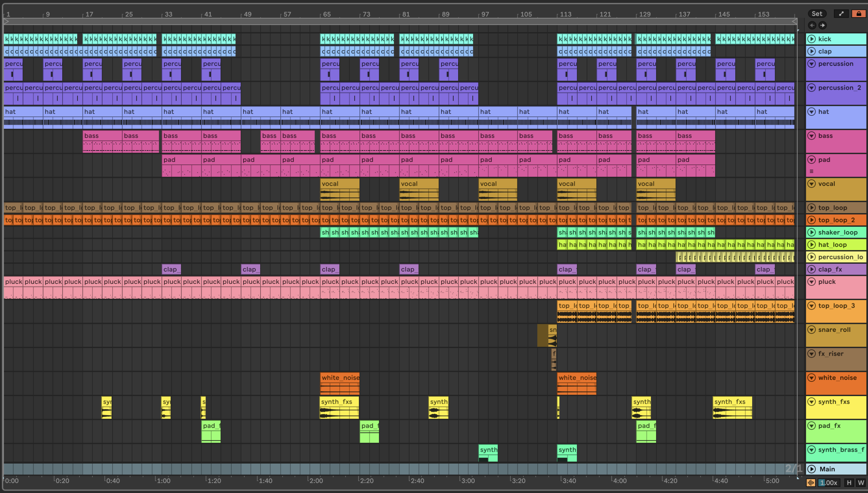The image size is (868, 493).
Task: Jump to the previous locator arrow
Action: (x=812, y=25)
